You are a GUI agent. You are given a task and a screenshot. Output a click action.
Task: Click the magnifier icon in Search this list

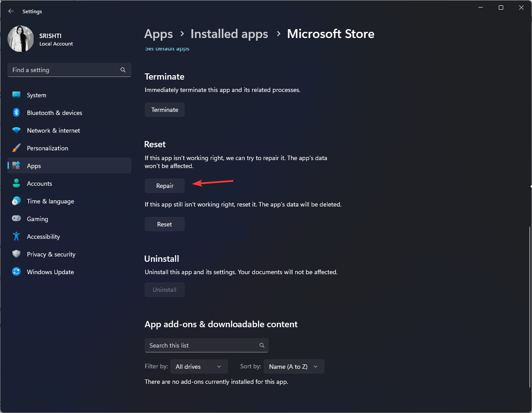(262, 345)
